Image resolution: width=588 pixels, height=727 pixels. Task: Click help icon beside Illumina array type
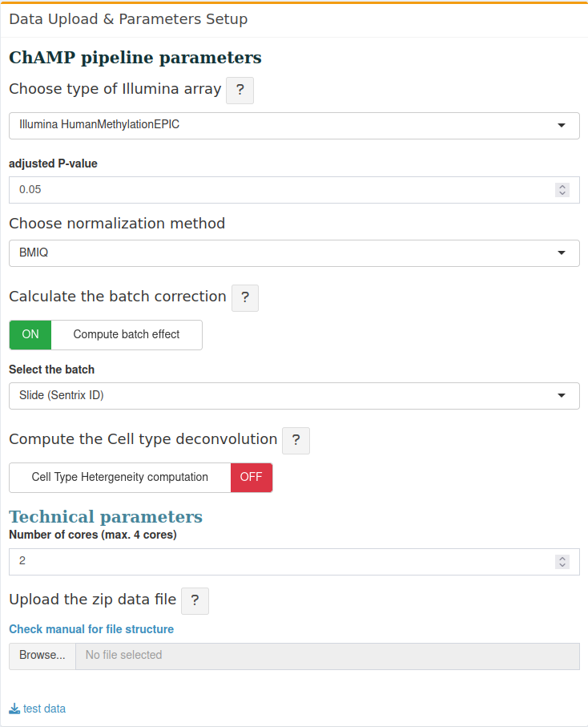pyautogui.click(x=240, y=90)
